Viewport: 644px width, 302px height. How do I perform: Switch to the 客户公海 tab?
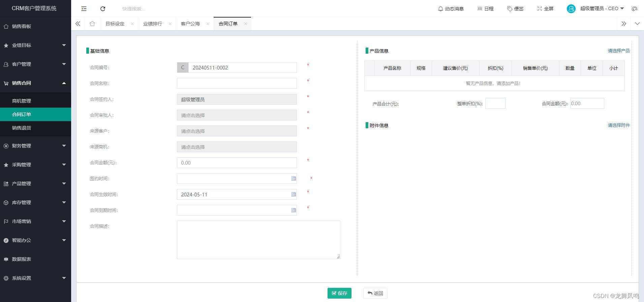pos(190,24)
